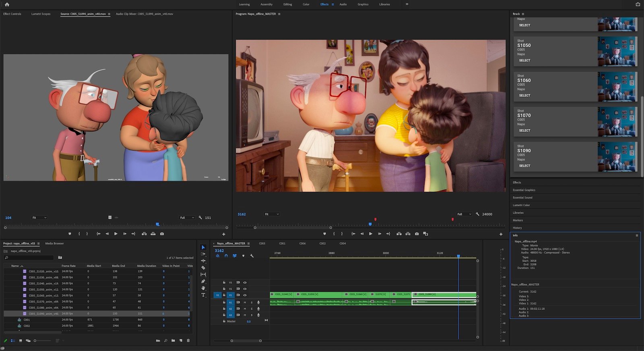Image resolution: width=644 pixels, height=351 pixels.
Task: Select the Pen tool
Action: (203, 281)
